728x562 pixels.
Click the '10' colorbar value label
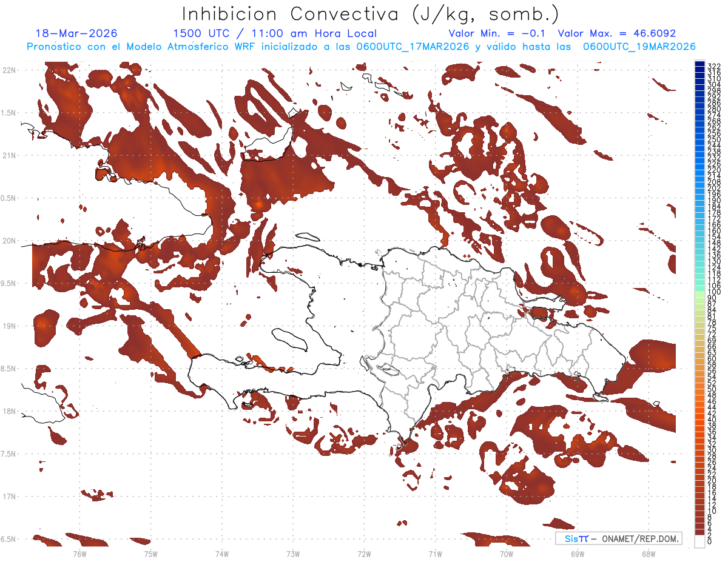712,511
